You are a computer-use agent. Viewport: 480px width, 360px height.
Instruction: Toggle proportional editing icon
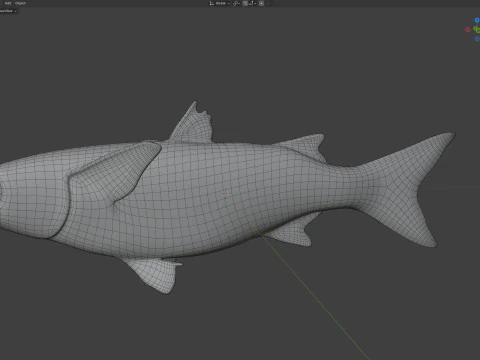click(261, 3)
